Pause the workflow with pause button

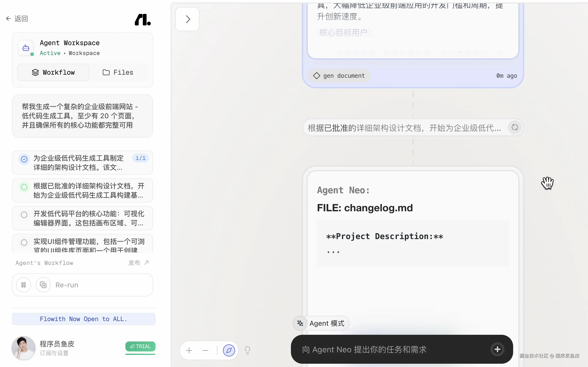24,285
